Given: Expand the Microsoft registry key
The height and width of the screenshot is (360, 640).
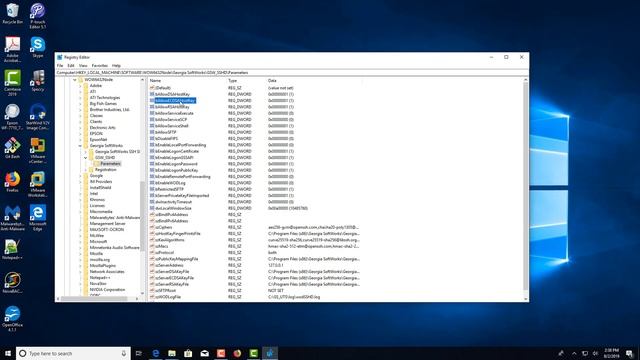Looking at the screenshot, I should coord(80,242).
